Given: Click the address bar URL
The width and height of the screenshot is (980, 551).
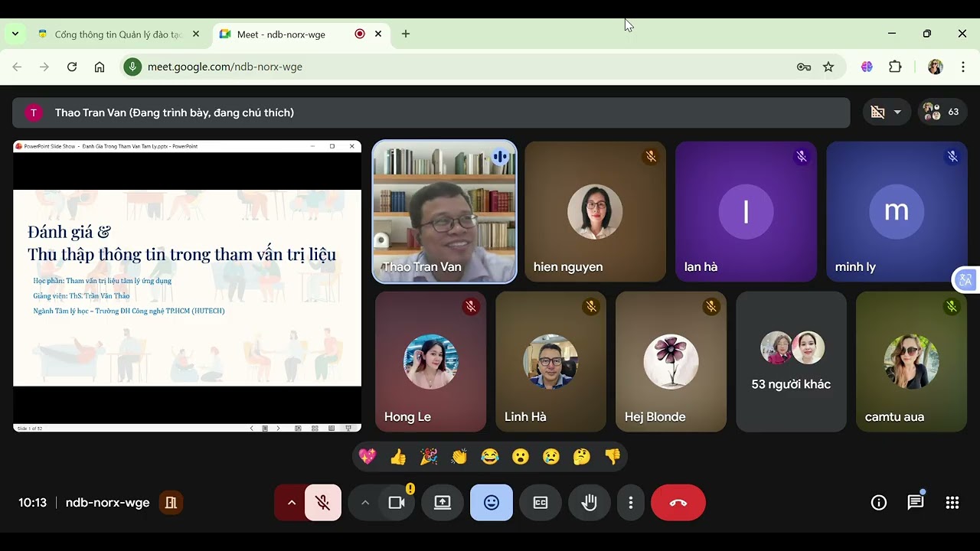Looking at the screenshot, I should click(x=225, y=67).
